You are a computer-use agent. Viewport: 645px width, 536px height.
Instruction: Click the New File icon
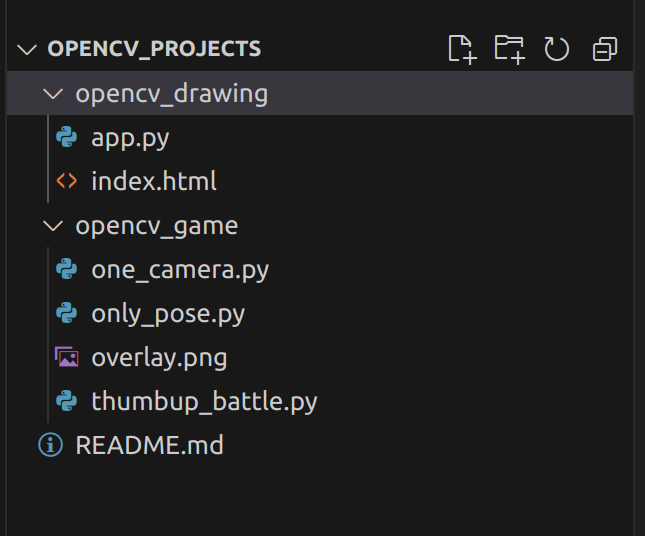(x=462, y=49)
